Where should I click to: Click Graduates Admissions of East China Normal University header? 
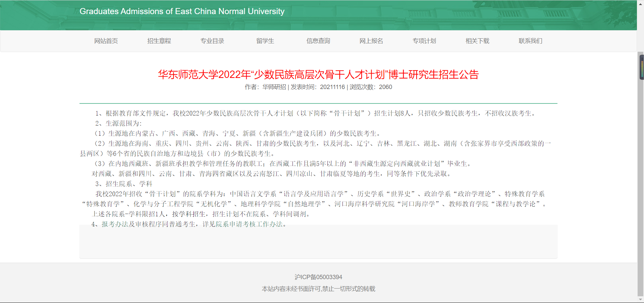coord(182,11)
